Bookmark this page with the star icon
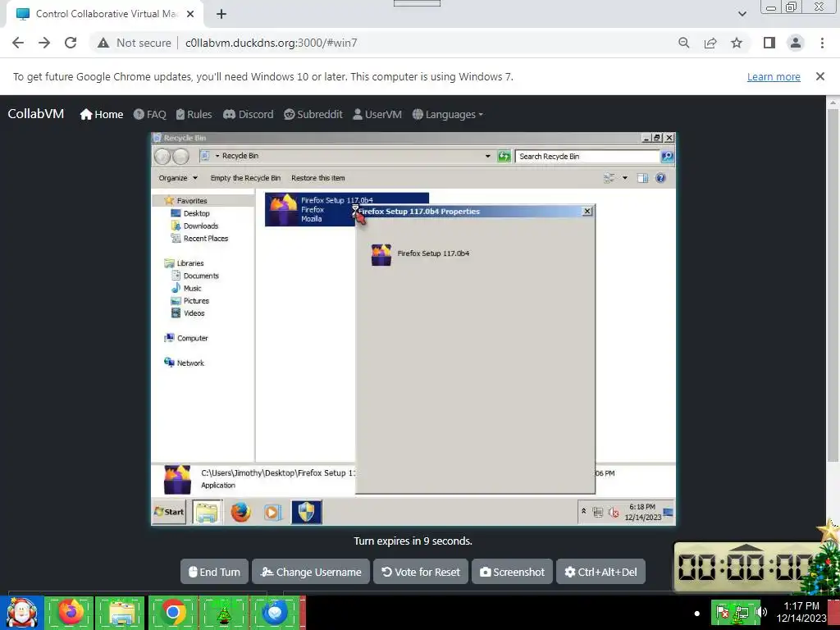Image resolution: width=840 pixels, height=630 pixels. pyautogui.click(x=737, y=43)
